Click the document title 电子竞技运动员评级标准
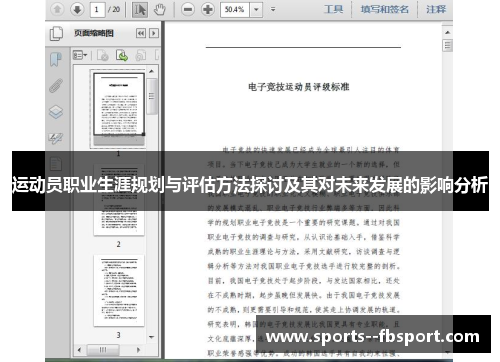The width and height of the screenshot is (500, 362). point(299,87)
